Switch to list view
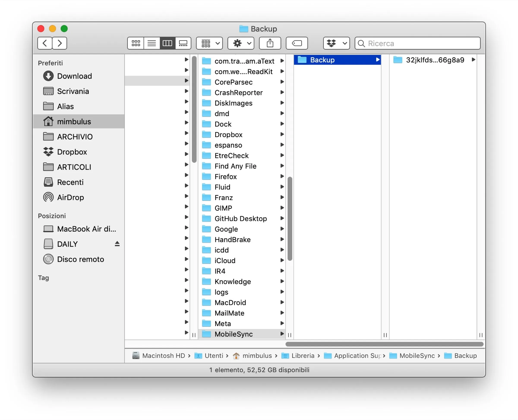 (x=152, y=43)
